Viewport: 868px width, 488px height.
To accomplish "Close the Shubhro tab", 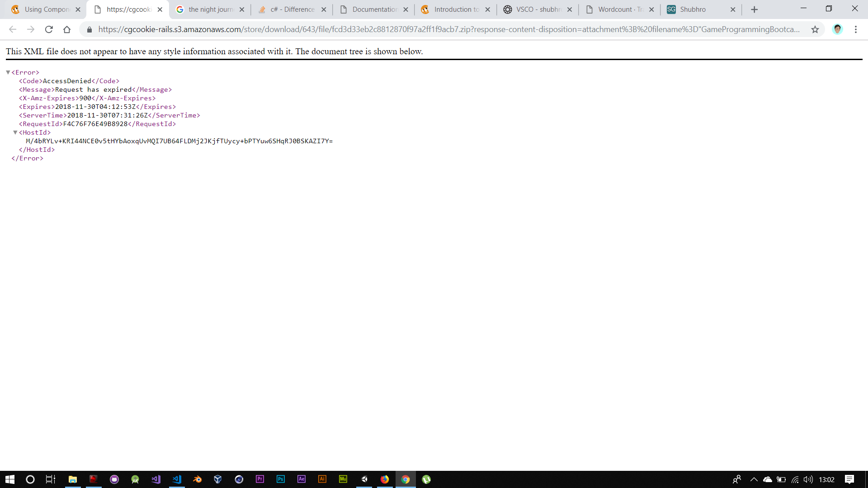I will tap(733, 9).
